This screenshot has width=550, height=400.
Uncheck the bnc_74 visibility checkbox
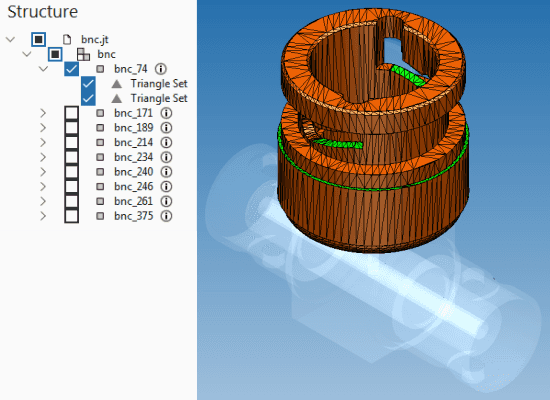pos(72,69)
